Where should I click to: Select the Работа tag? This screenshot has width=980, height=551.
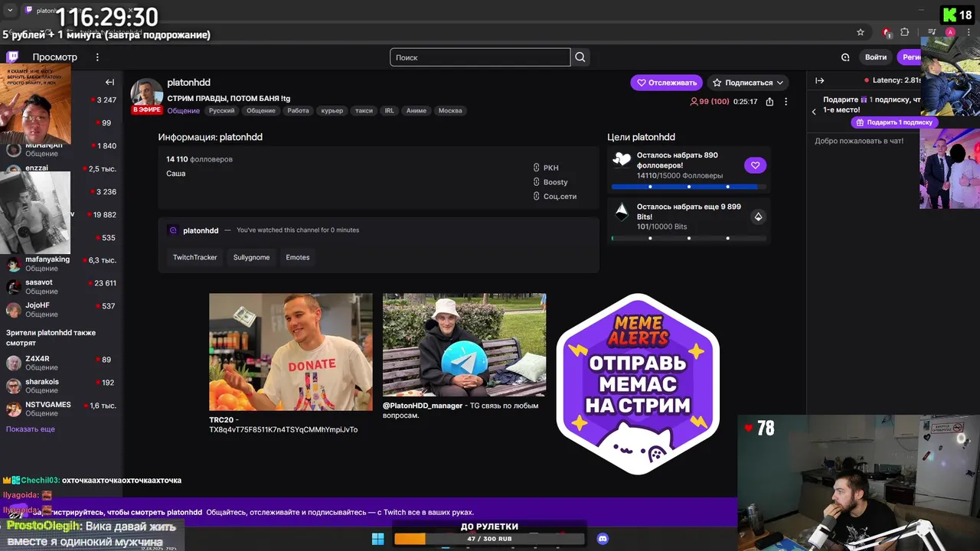point(298,111)
